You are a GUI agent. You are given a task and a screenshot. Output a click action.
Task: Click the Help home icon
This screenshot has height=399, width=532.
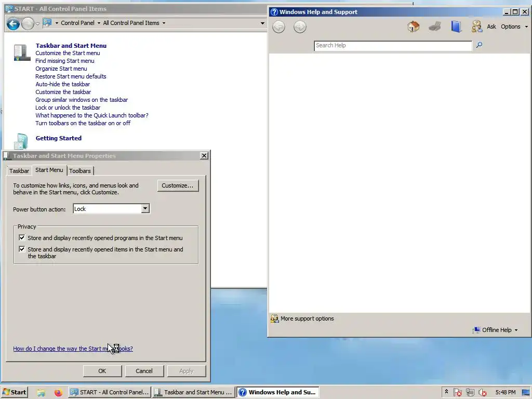click(413, 26)
